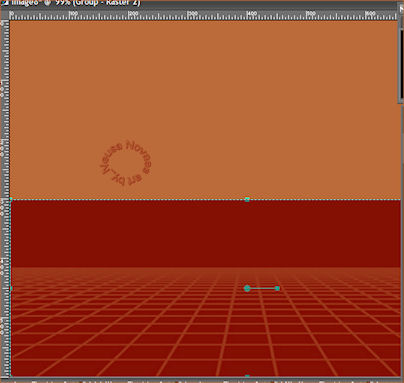Click the 100 mark on the horizontal ruler
Screen dimensions: 404x383
coord(73,14)
